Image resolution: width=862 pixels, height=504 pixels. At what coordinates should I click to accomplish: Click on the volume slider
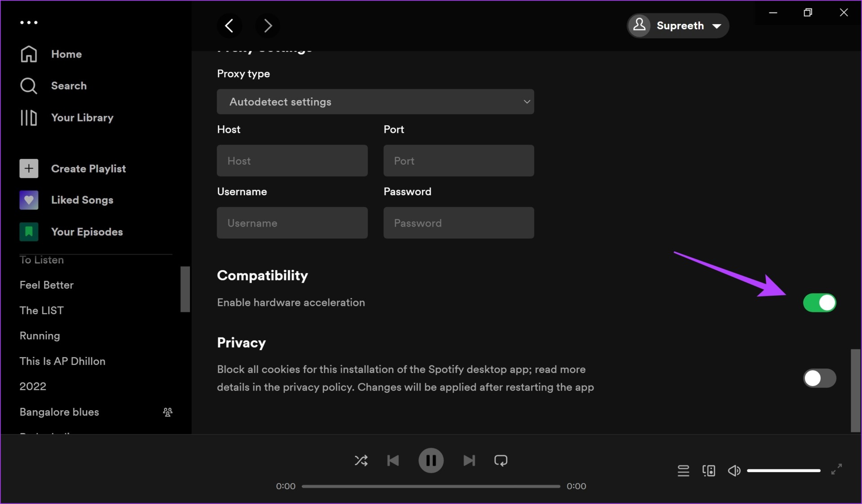783,471
